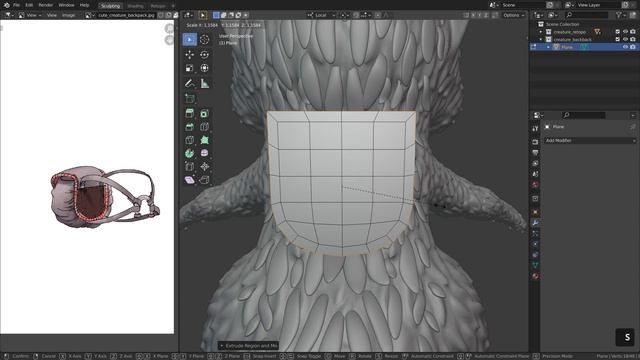Open the Render menu
This screenshot has width=640, height=360.
coord(46,5)
